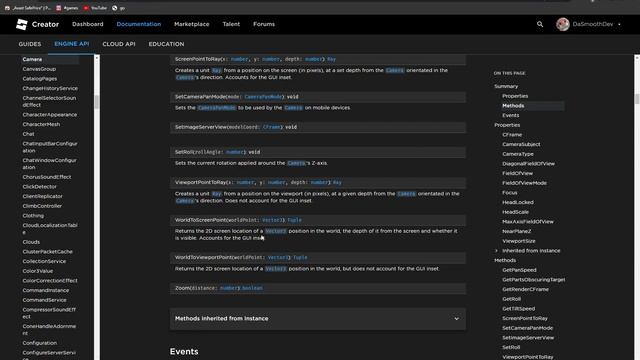Open CatalogPages in the sidebar list

pos(40,79)
